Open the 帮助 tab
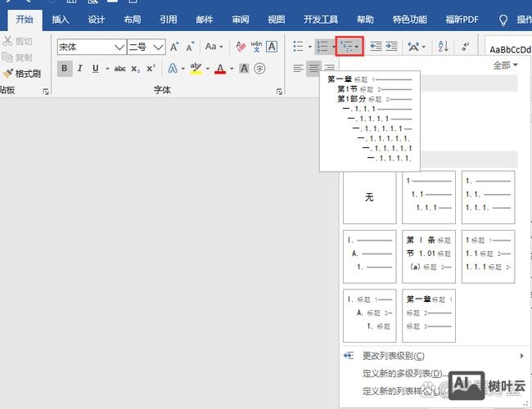Image resolution: width=532 pixels, height=409 pixels. click(365, 20)
